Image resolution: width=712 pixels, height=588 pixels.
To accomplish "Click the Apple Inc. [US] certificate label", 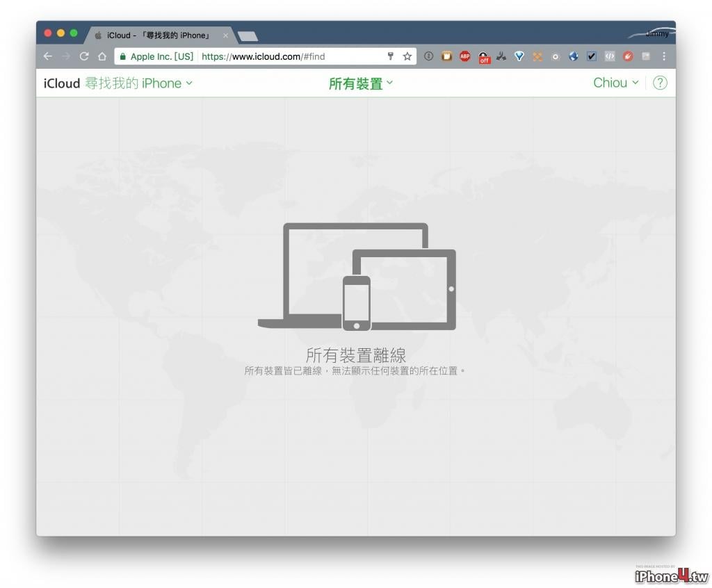I will 161,56.
